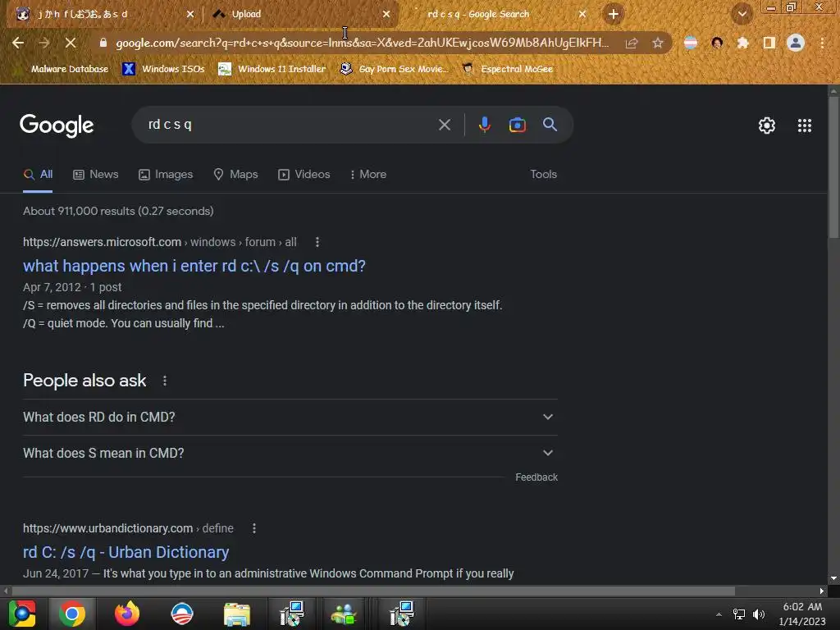Viewport: 840px width, 630px height.
Task: Bookmark this page with the star
Action: [658, 43]
